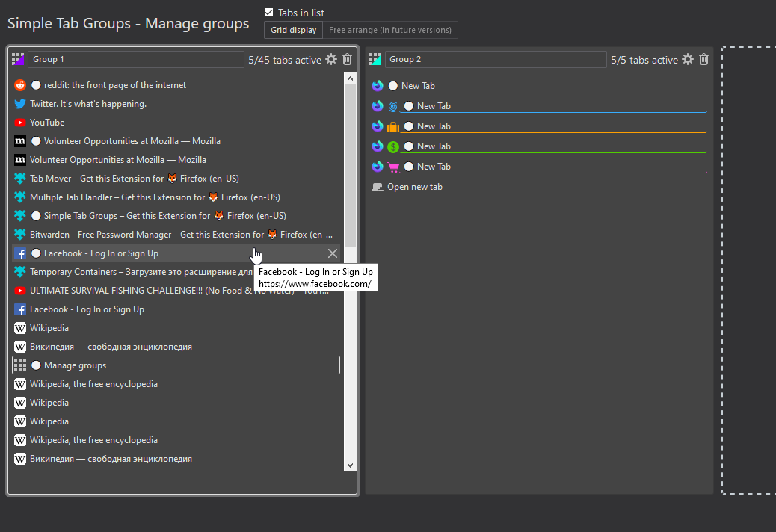The height and width of the screenshot is (532, 776).
Task: Select Free arrange (in future versions)
Action: click(390, 30)
